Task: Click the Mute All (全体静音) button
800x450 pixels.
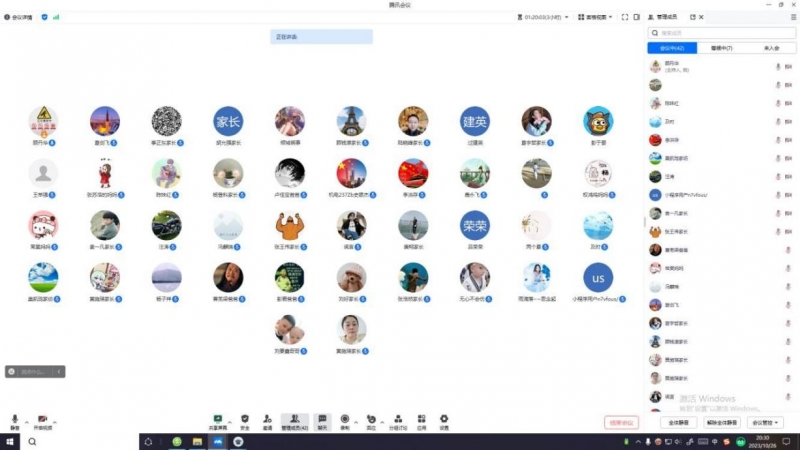Action: point(676,423)
